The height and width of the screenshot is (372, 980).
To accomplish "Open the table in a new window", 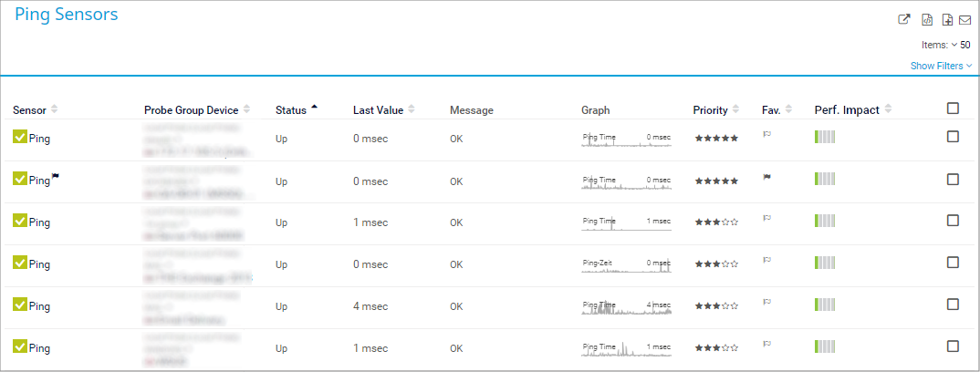I will [x=904, y=20].
